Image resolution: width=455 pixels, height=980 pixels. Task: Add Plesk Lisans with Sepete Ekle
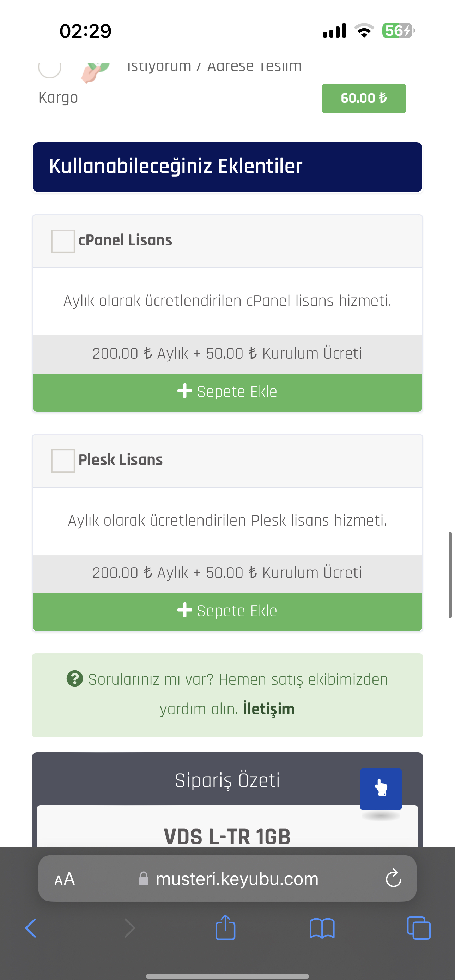[x=227, y=611]
